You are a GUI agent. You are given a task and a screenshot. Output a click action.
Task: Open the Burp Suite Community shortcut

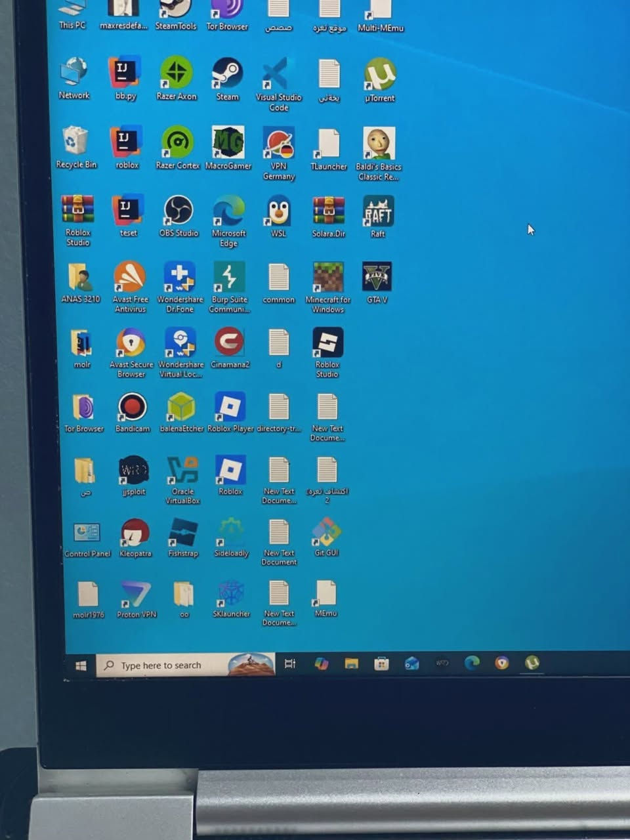pos(229,278)
